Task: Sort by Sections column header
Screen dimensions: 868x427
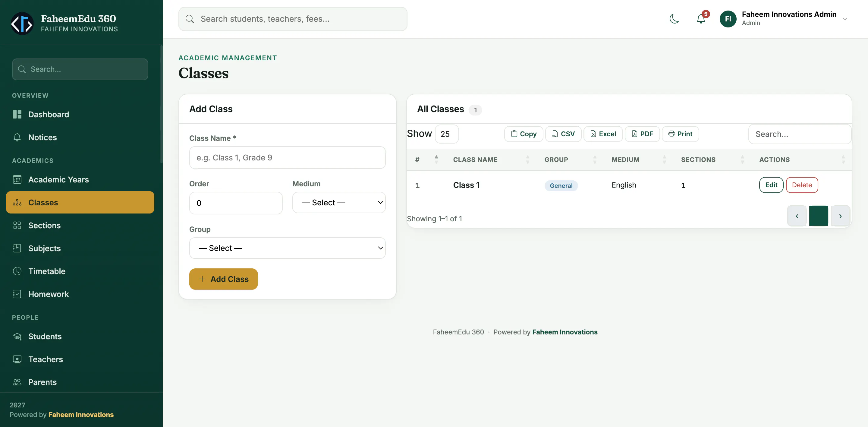Action: coord(712,160)
